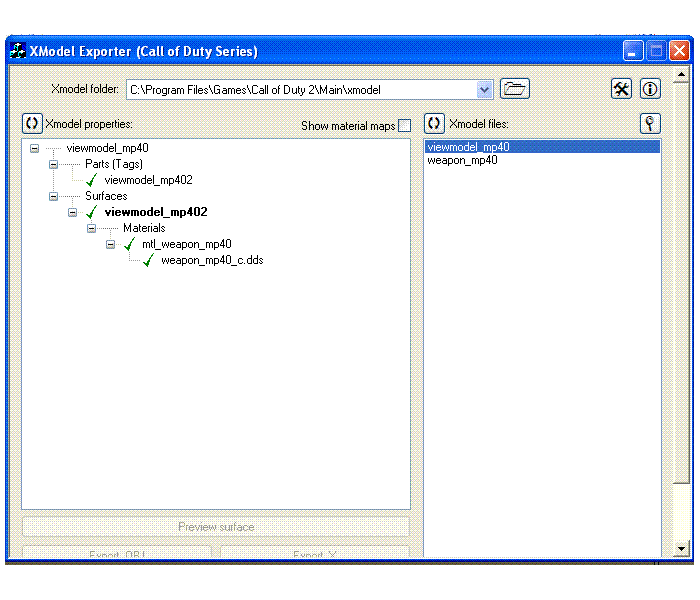Open the Xmodel folder path dropdown
This screenshot has width=700, height=600.
click(484, 90)
